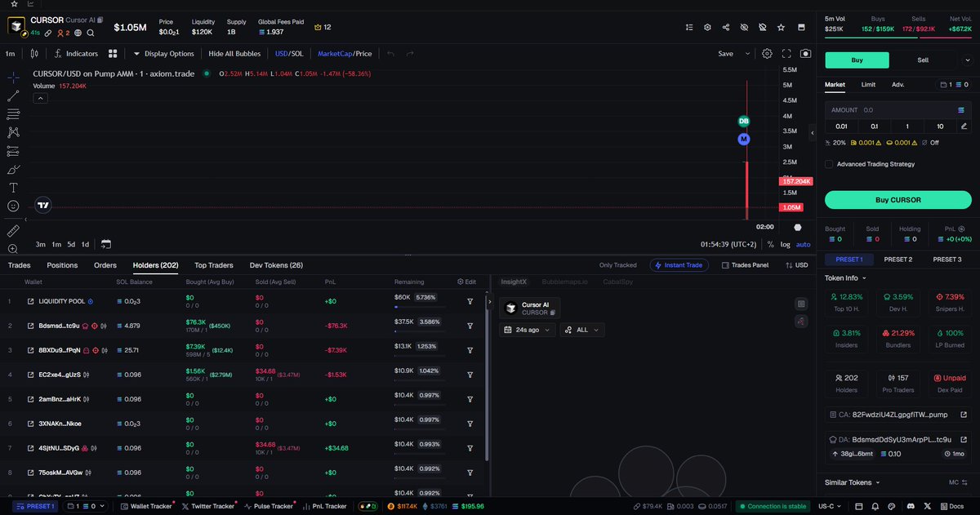Image resolution: width=980 pixels, height=515 pixels.
Task: Open the Trades Panel button
Action: pos(744,265)
